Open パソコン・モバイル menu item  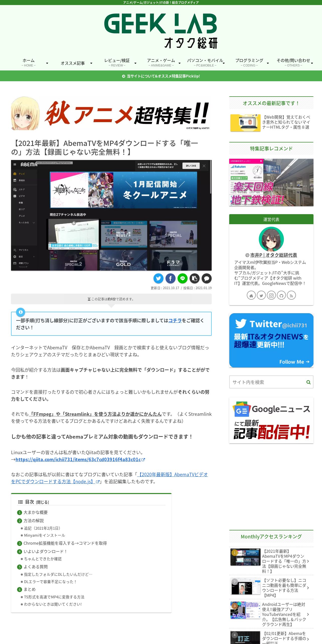(x=205, y=63)
